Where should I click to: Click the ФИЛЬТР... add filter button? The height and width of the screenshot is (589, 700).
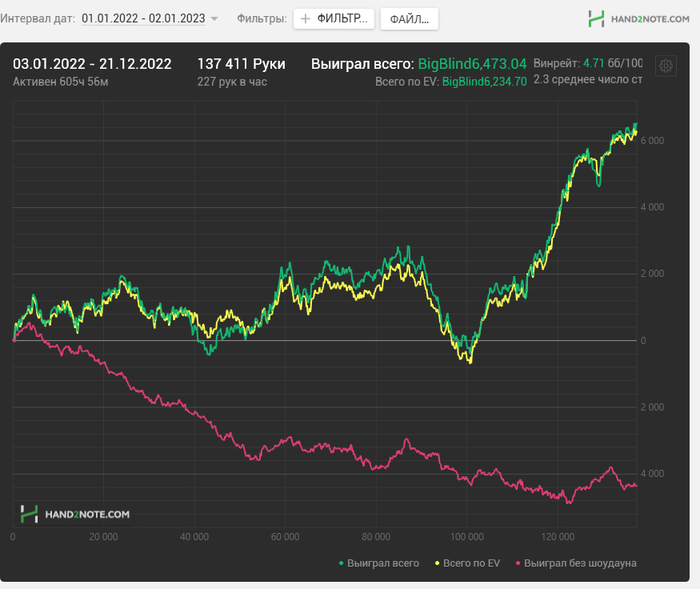tap(333, 19)
